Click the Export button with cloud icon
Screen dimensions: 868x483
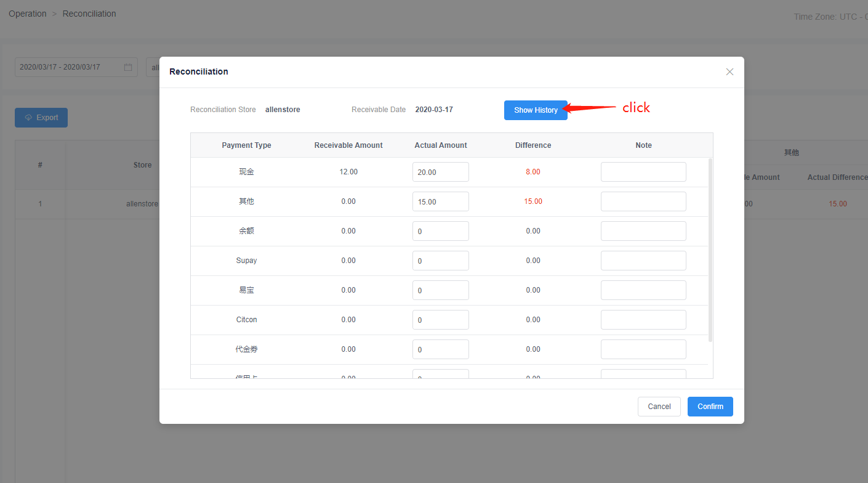[x=41, y=118]
